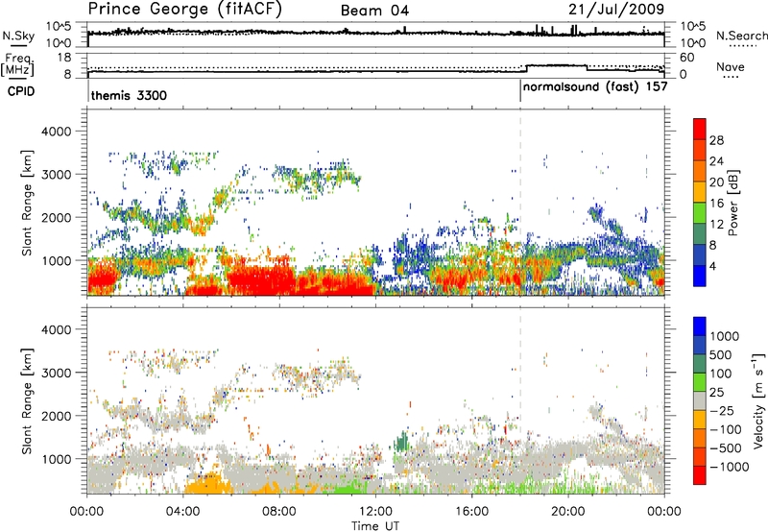Click the '16:00' time tick label

[x=471, y=512]
